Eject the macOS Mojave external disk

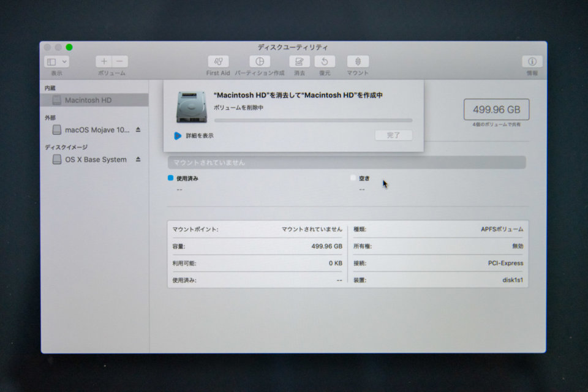(138, 129)
